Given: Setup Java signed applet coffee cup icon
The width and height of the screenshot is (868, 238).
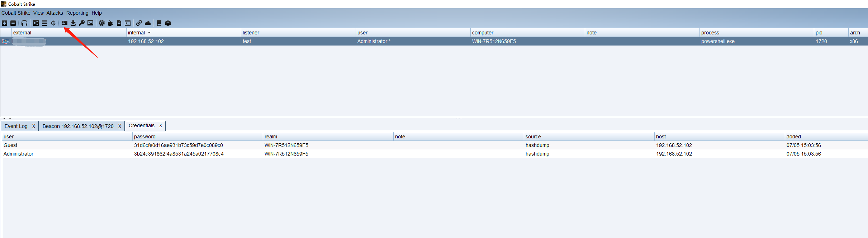Looking at the screenshot, I should [x=110, y=23].
